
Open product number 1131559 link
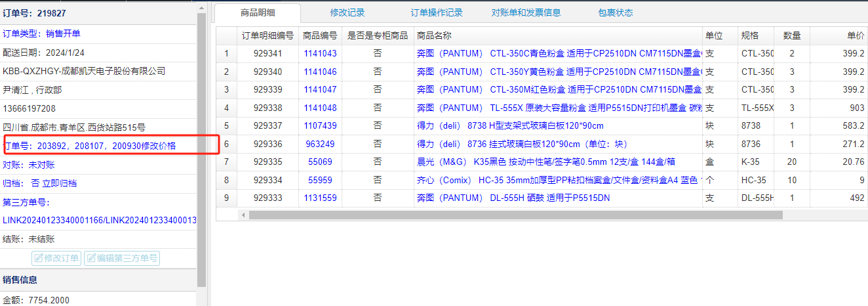pos(320,198)
